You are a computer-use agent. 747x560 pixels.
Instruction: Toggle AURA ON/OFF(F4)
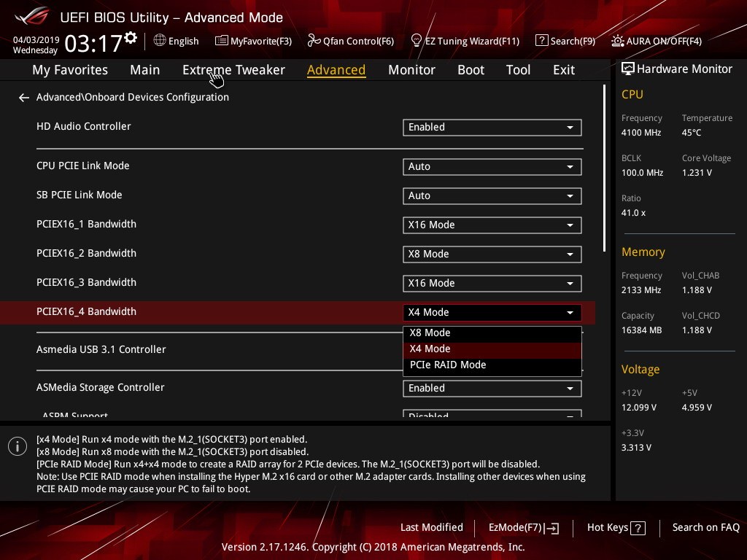[x=657, y=41]
